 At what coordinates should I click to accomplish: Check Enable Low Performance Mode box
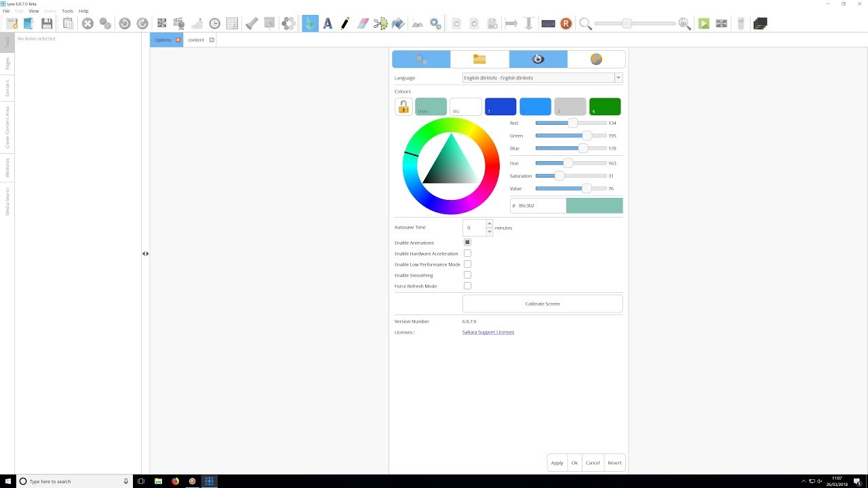[x=467, y=264]
